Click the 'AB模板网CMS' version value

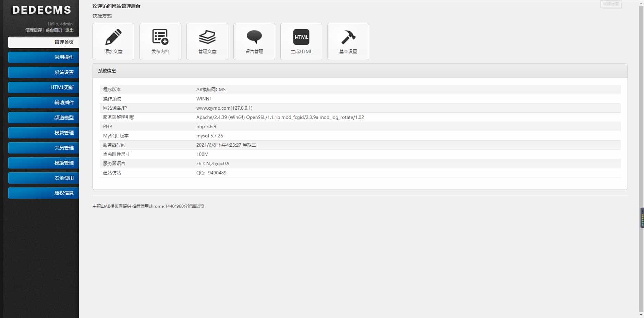pos(211,89)
